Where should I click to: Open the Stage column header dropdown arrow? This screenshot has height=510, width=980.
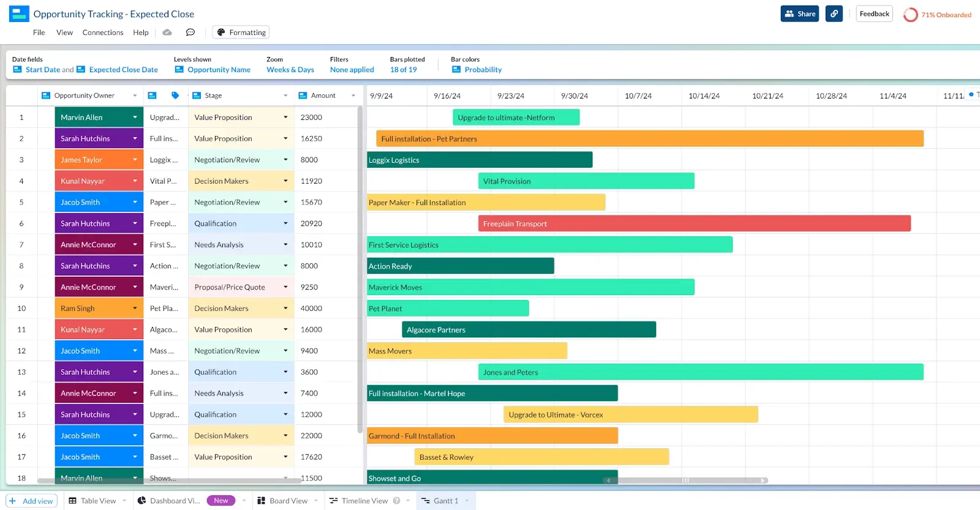pyautogui.click(x=285, y=96)
